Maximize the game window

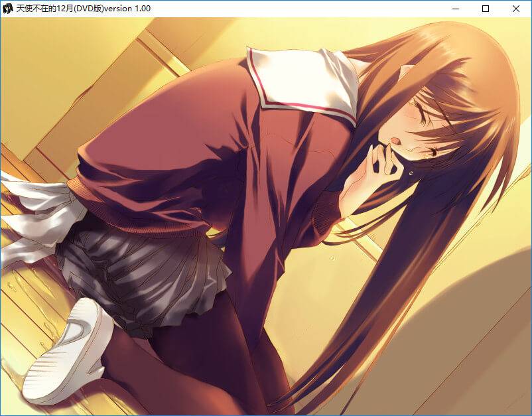[x=486, y=9]
